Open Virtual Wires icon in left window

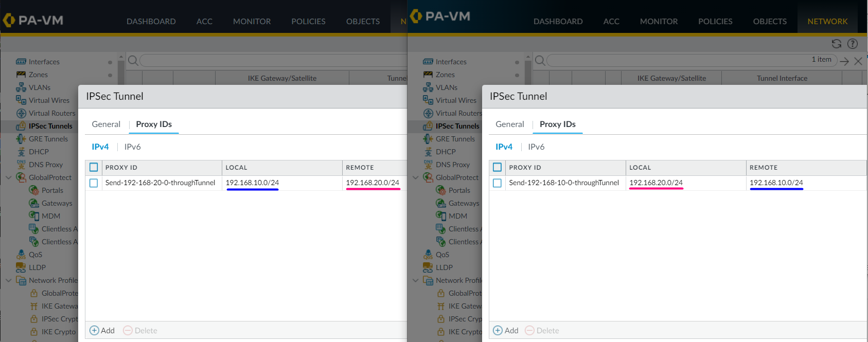21,100
